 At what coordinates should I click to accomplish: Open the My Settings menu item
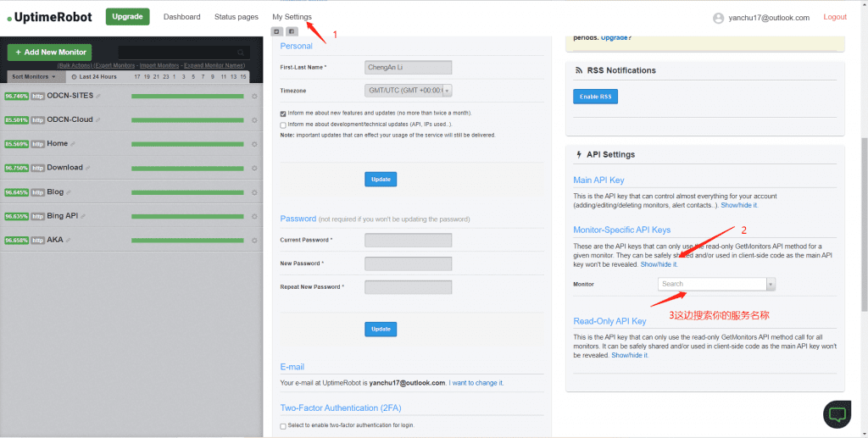(292, 17)
